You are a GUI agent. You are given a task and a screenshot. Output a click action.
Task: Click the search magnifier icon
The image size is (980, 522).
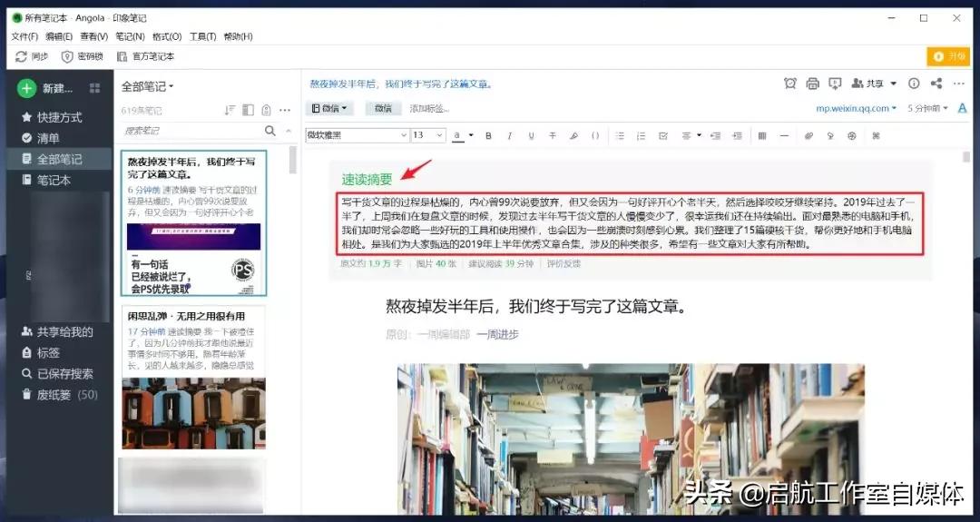click(270, 131)
